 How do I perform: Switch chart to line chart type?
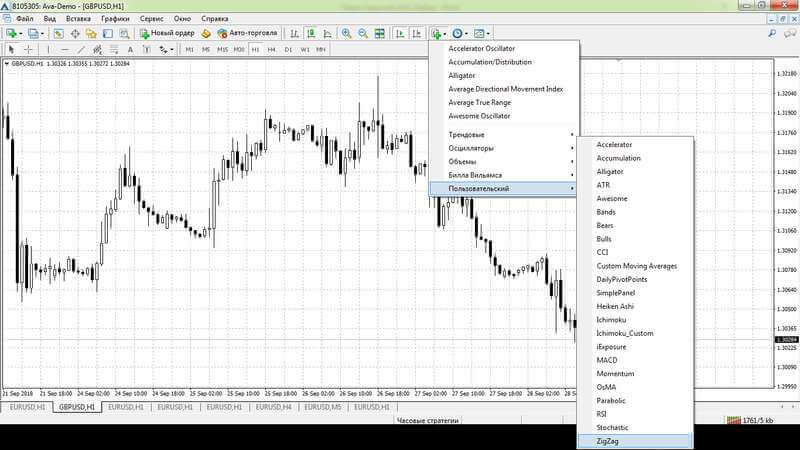click(x=327, y=34)
